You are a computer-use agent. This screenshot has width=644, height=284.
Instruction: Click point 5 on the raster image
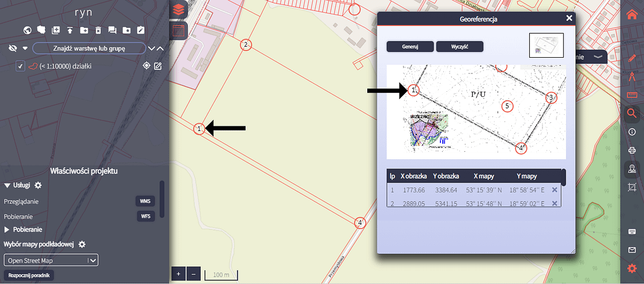(x=507, y=106)
